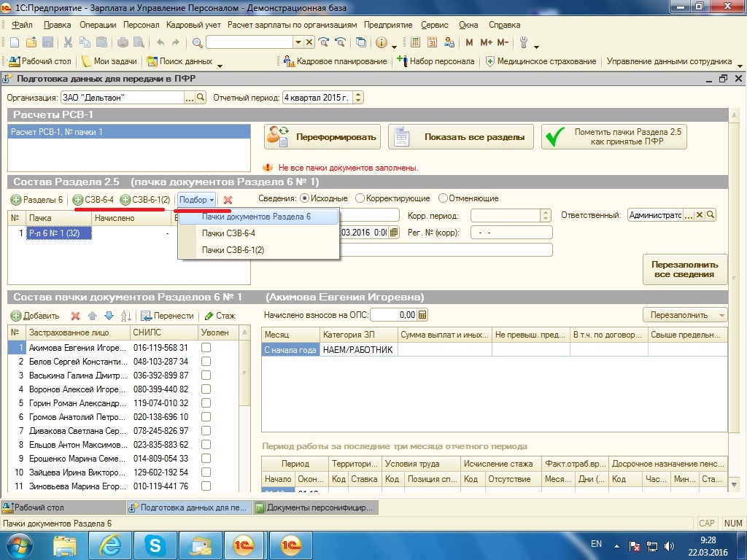Launch Skype from the Windows taskbar
Image resolution: width=747 pixels, height=560 pixels.
155,544
